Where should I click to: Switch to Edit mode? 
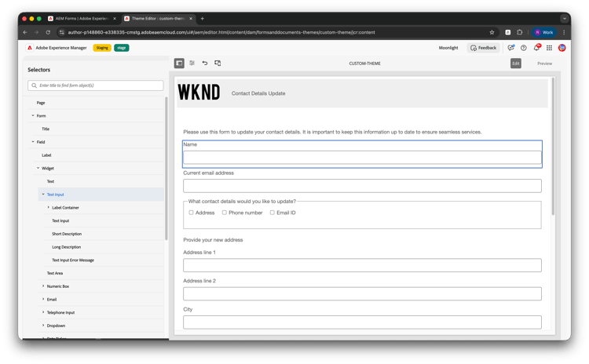click(x=516, y=64)
